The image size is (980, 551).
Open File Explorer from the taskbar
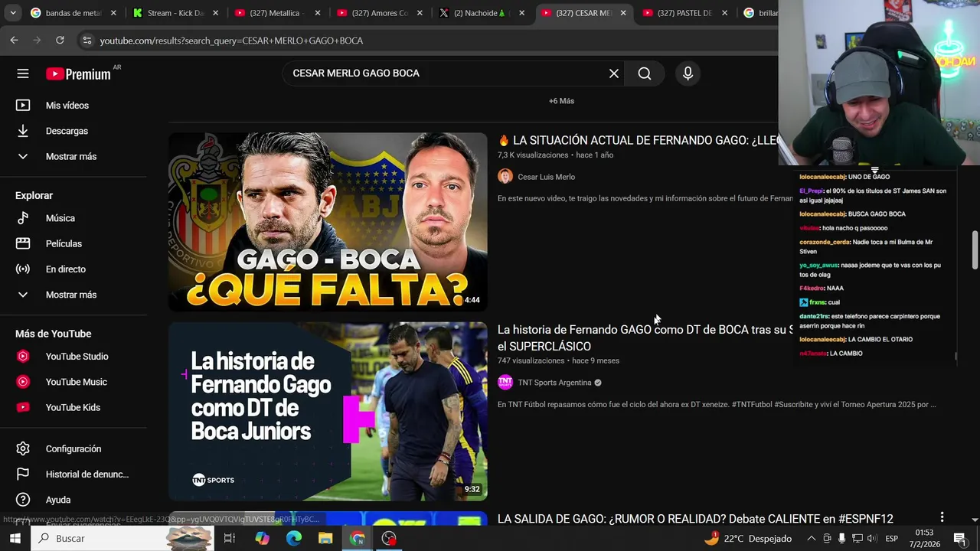(325, 539)
